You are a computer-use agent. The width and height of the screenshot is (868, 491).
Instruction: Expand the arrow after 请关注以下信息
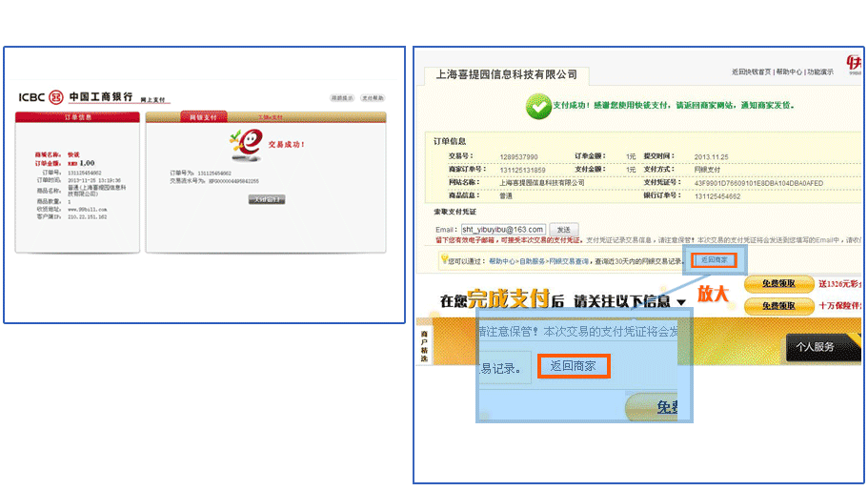tap(681, 302)
